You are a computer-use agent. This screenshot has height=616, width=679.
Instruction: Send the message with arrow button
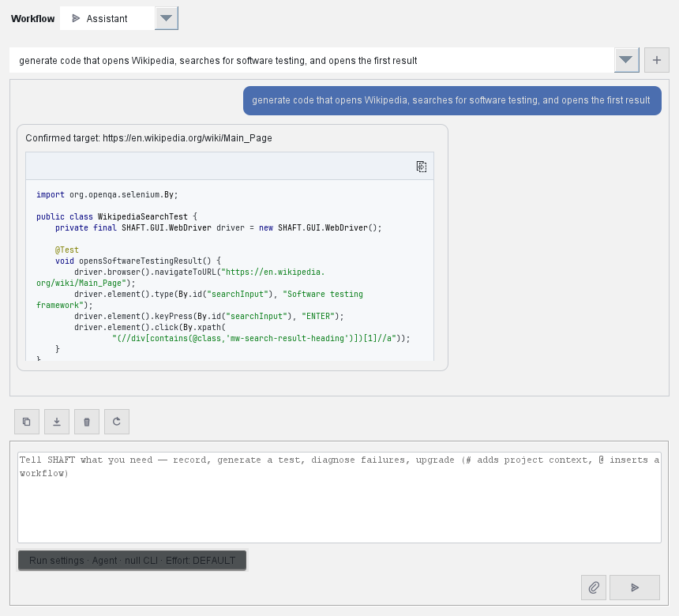click(635, 588)
